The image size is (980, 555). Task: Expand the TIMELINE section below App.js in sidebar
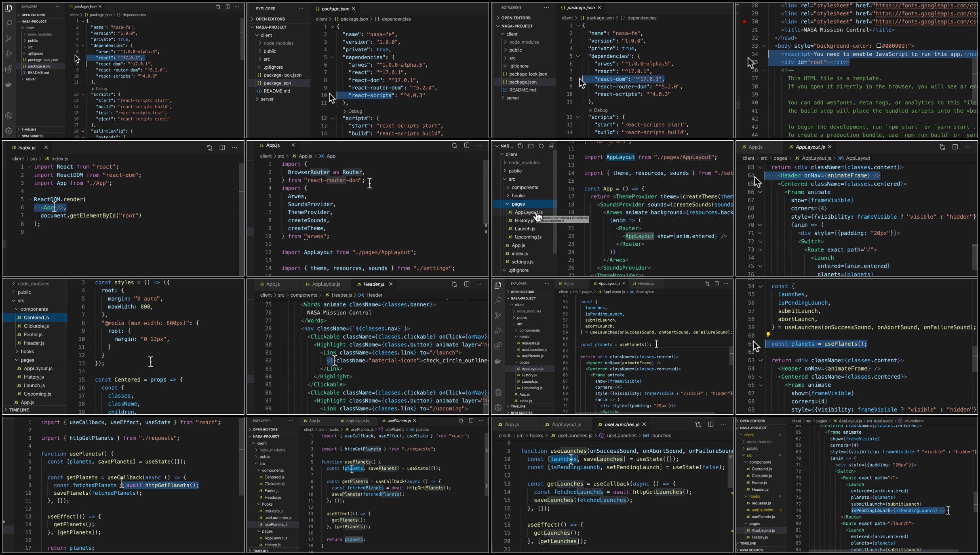(x=19, y=410)
